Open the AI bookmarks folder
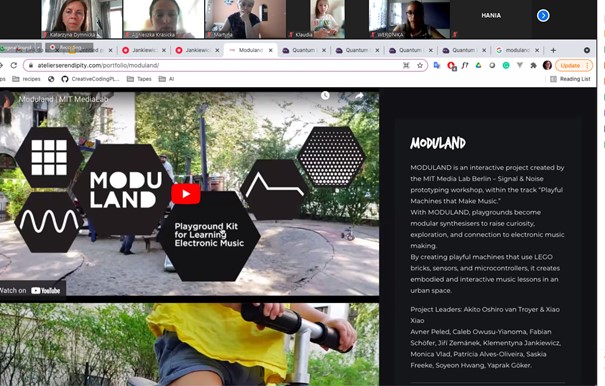This screenshot has height=386, width=605. (x=167, y=79)
